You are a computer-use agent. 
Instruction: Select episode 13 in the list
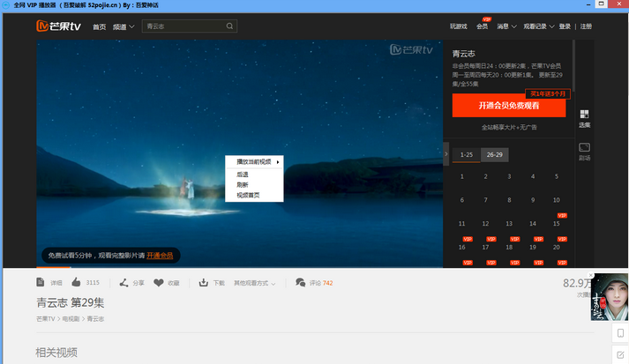(x=509, y=223)
